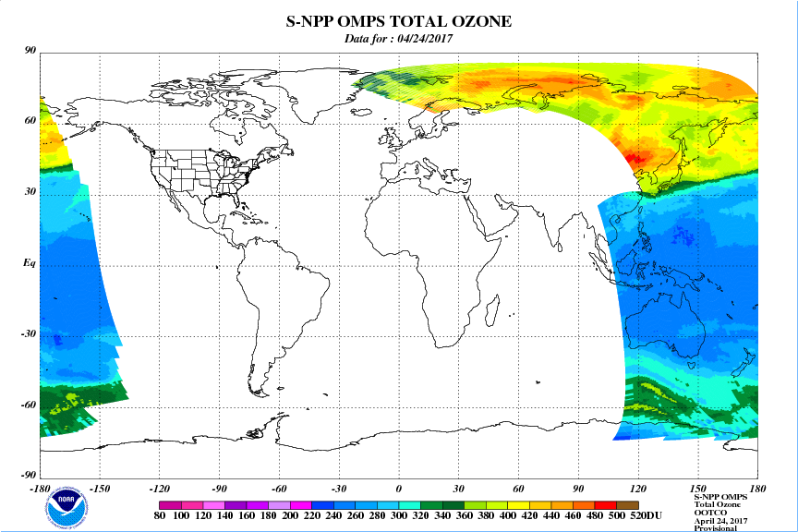Pick swatch between 380 and 400
Screen dimensions: 798x532
[x=497, y=505]
